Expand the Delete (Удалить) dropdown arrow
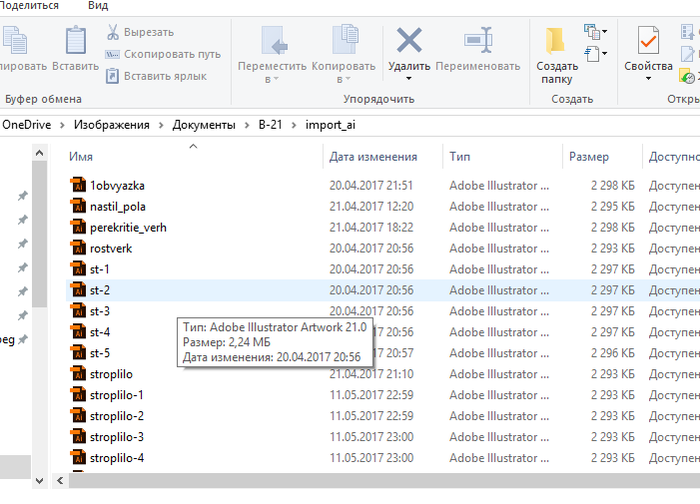Screen dimensions: 700x504 click(x=409, y=79)
